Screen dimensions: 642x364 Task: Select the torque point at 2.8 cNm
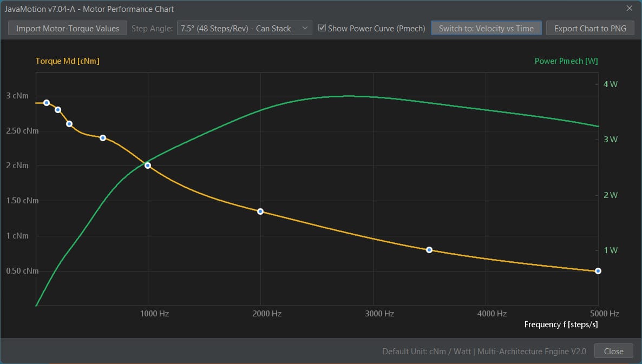coord(58,110)
